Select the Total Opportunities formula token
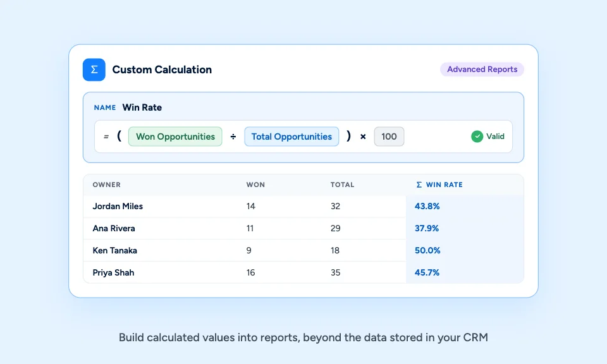The width and height of the screenshot is (607, 364). point(291,136)
